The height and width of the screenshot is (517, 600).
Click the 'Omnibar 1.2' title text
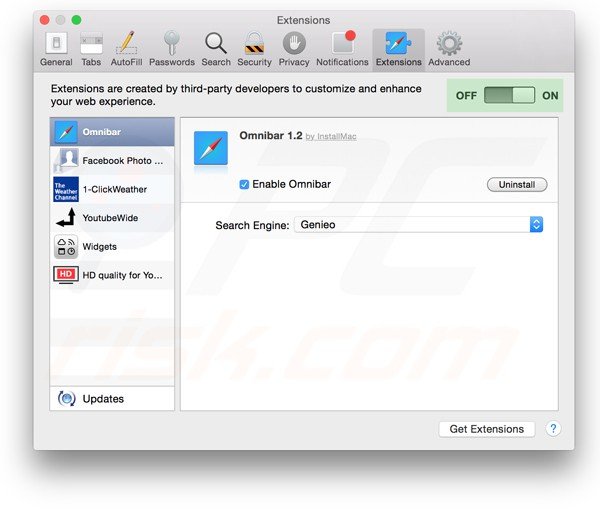[x=271, y=135]
